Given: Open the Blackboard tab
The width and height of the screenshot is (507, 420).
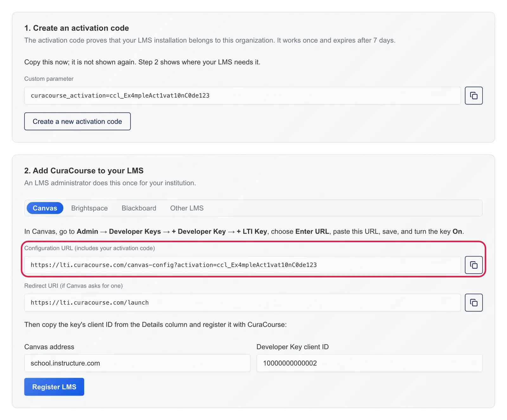Looking at the screenshot, I should coord(139,208).
